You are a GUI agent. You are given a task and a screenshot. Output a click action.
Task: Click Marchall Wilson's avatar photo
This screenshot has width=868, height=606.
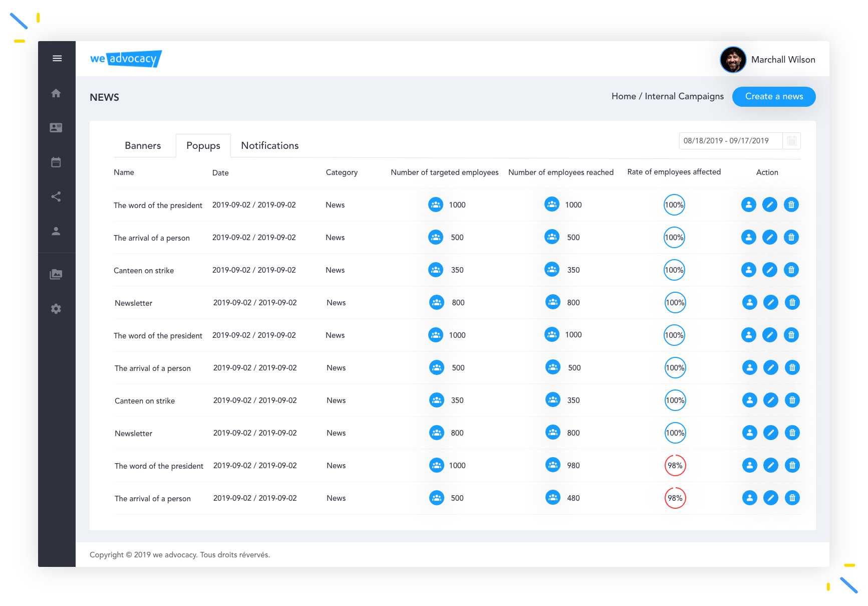point(733,60)
